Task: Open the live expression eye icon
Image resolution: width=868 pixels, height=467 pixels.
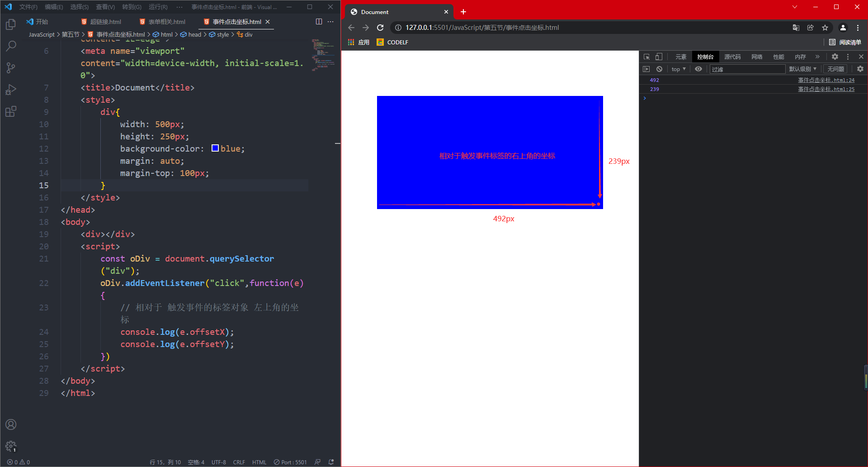Action: 698,69
